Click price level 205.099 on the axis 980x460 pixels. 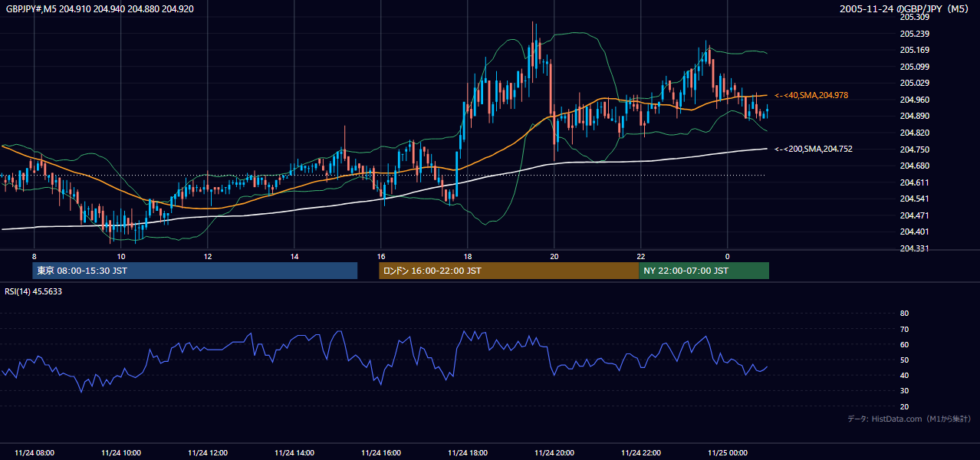[x=915, y=67]
